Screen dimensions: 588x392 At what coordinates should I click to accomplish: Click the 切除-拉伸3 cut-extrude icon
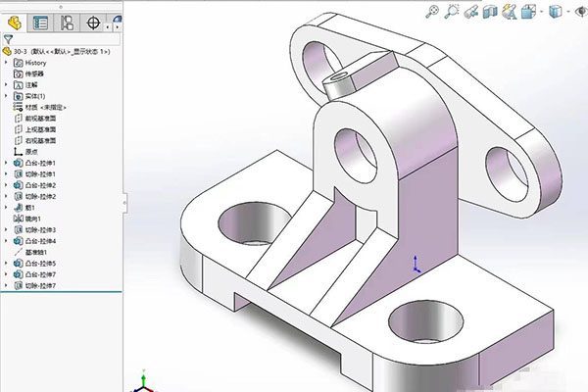[x=19, y=229]
